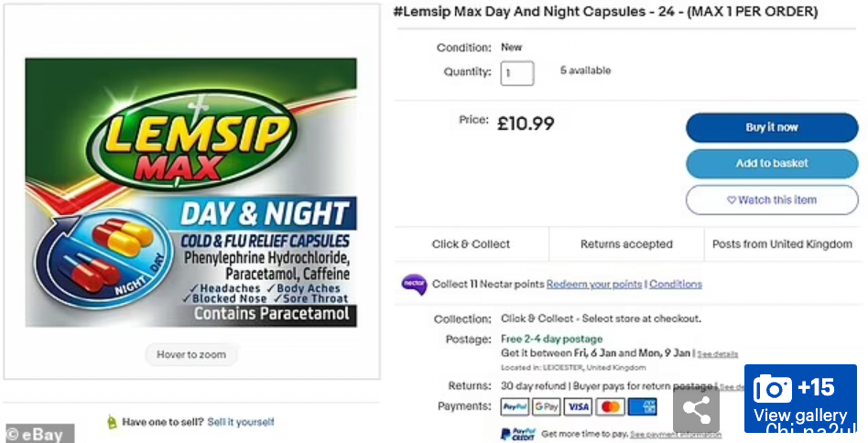Click the Mastercard payment icon

point(610,406)
